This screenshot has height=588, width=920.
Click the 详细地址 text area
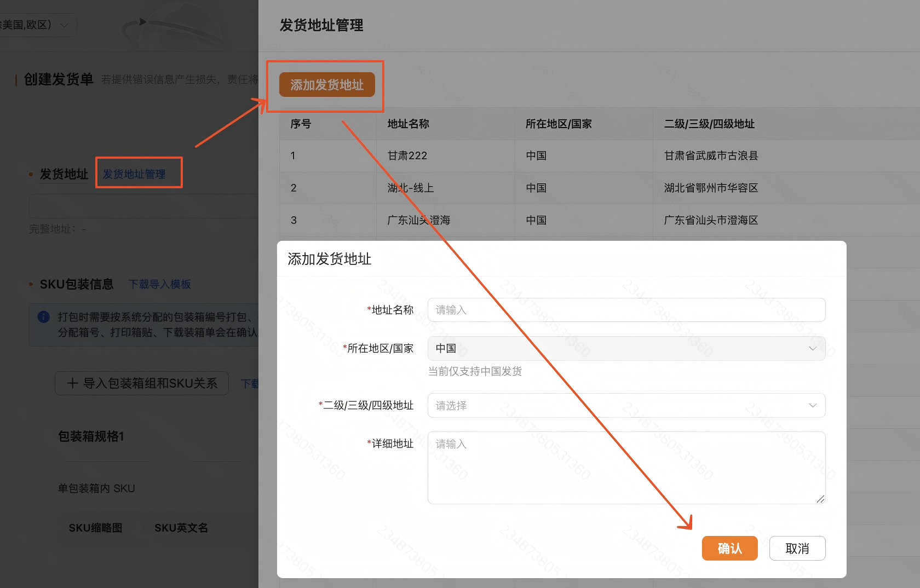click(x=626, y=467)
